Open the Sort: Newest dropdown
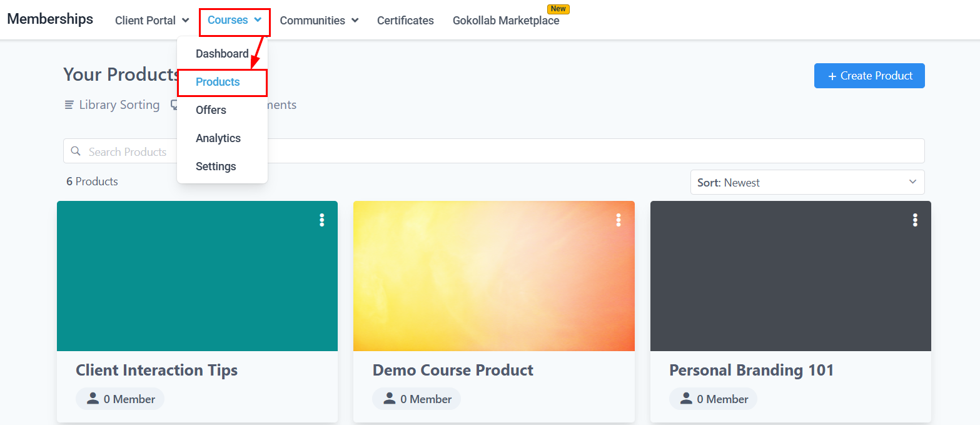This screenshot has height=425, width=980. (807, 182)
